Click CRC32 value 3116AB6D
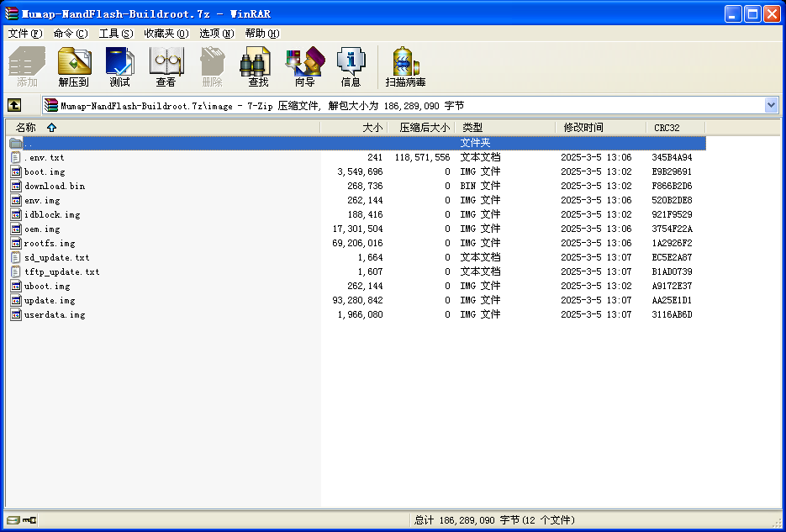This screenshot has width=786, height=532. [672, 314]
